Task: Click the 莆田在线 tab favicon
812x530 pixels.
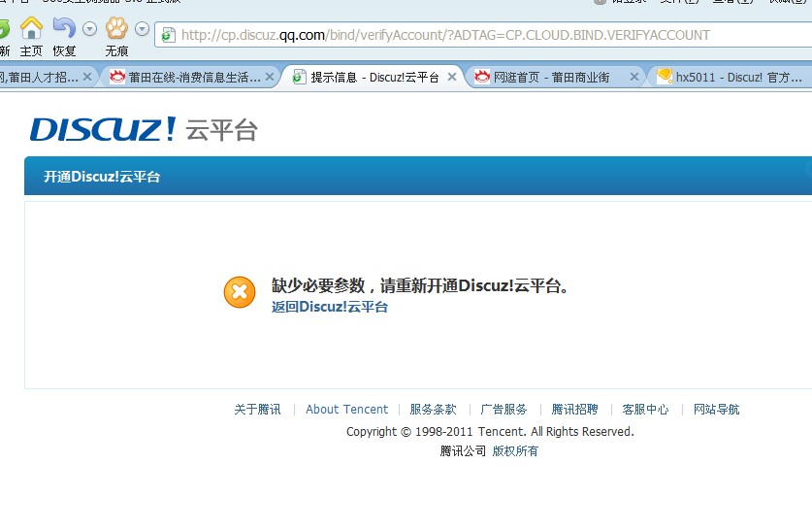Action: click(117, 78)
